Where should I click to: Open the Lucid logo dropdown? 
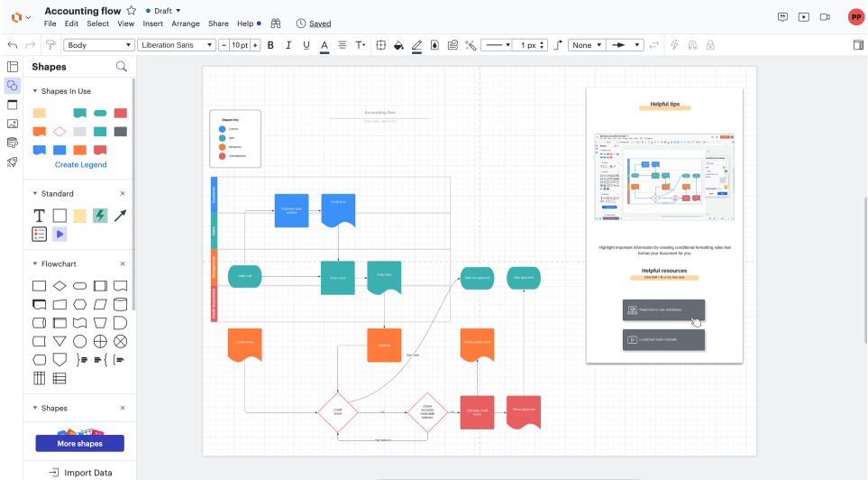click(21, 17)
